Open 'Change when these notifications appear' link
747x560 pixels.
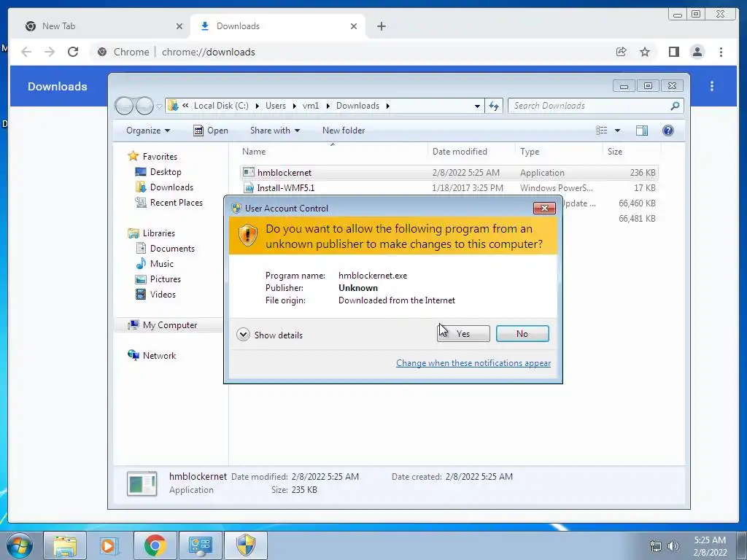click(473, 363)
